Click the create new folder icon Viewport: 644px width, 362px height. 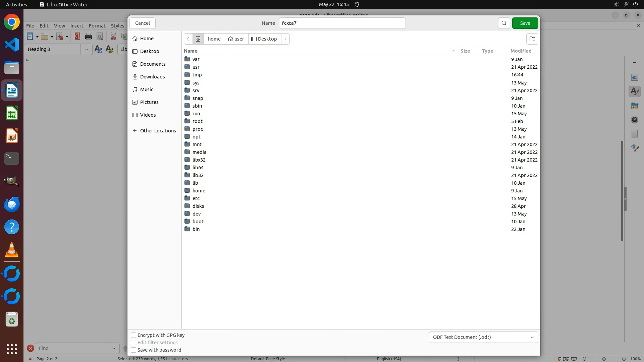point(532,39)
